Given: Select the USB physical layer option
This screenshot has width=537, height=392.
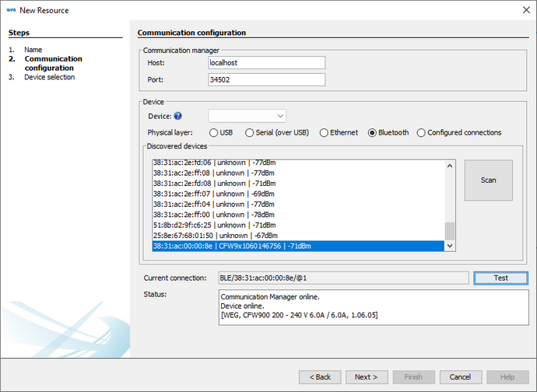Looking at the screenshot, I should (213, 133).
